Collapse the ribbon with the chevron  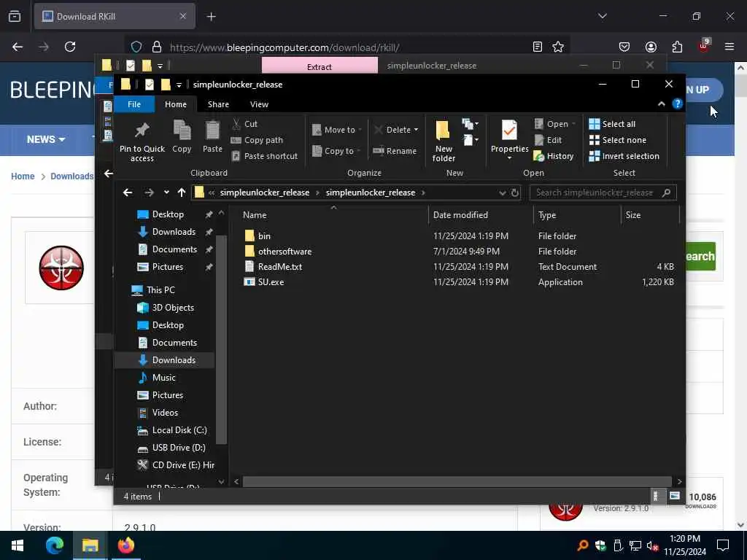click(661, 104)
